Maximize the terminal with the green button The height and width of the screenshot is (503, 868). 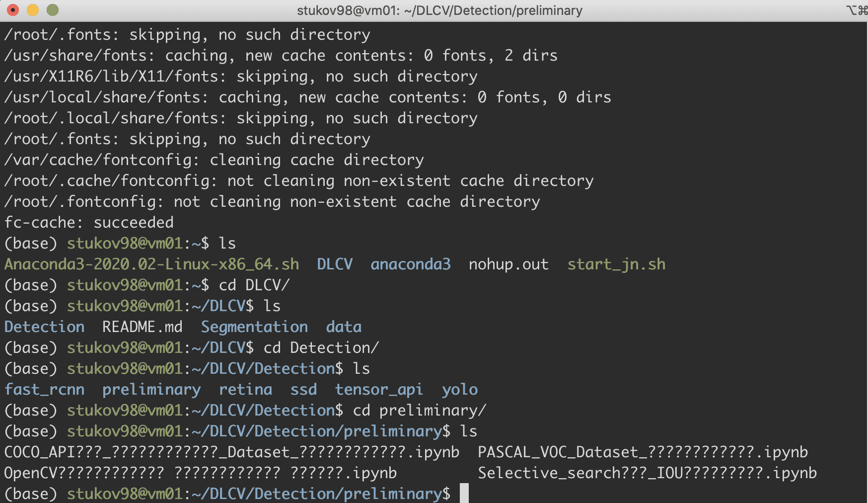tap(53, 10)
